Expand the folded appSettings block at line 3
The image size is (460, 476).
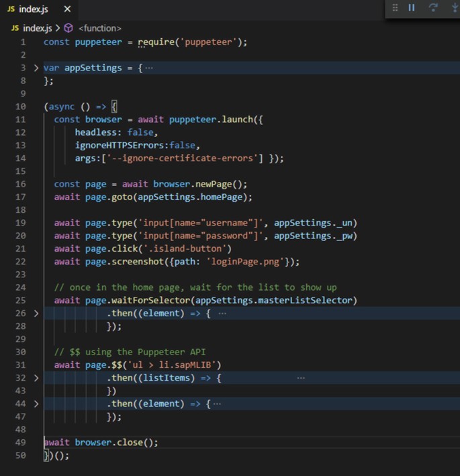click(x=36, y=68)
